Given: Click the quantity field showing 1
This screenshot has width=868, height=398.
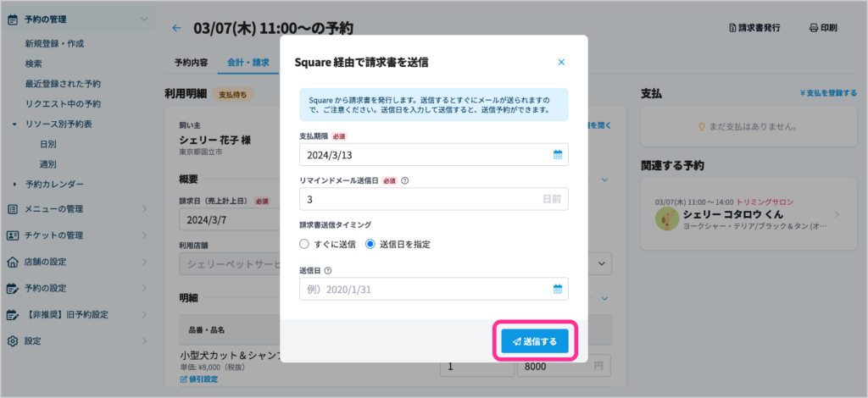Looking at the screenshot, I should coord(476,365).
